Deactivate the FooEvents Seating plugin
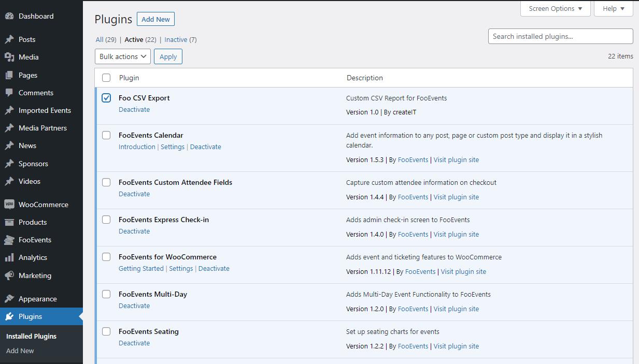 (134, 343)
